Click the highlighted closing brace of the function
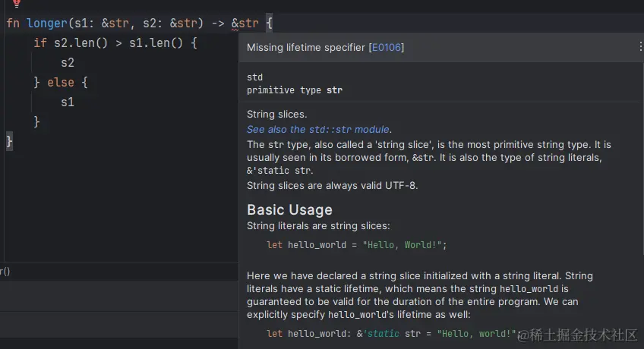The height and width of the screenshot is (349, 644). [x=10, y=141]
